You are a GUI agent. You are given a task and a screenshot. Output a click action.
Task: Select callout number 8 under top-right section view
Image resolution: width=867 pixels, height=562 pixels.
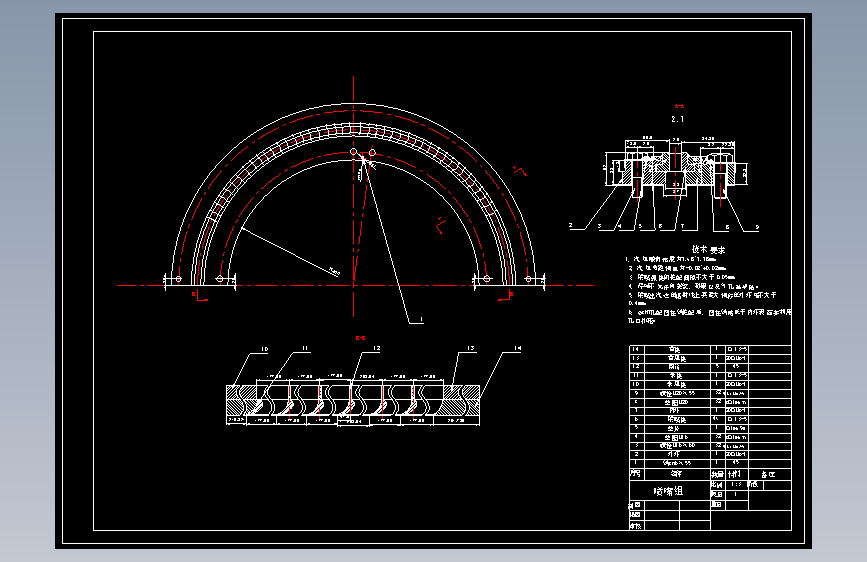point(727,227)
